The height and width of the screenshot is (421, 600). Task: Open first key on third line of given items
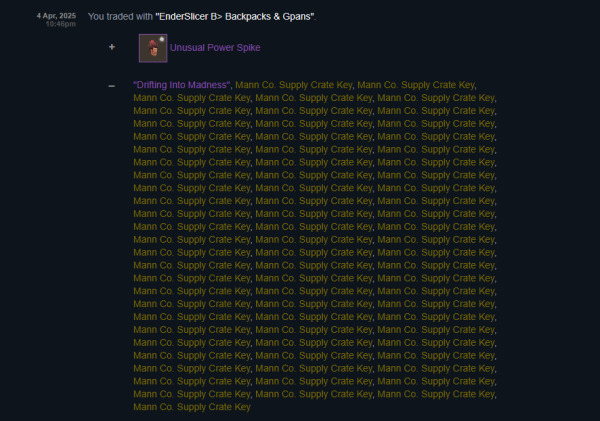[x=192, y=111]
